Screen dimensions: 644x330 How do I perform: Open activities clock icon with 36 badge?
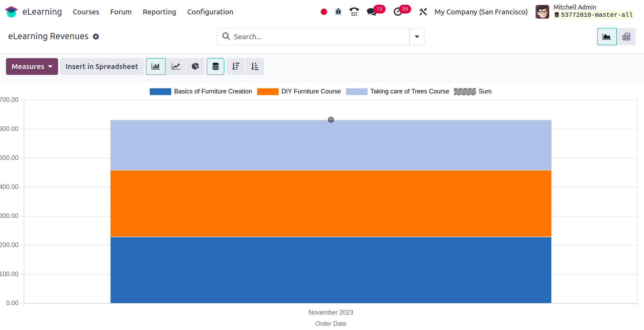point(398,12)
